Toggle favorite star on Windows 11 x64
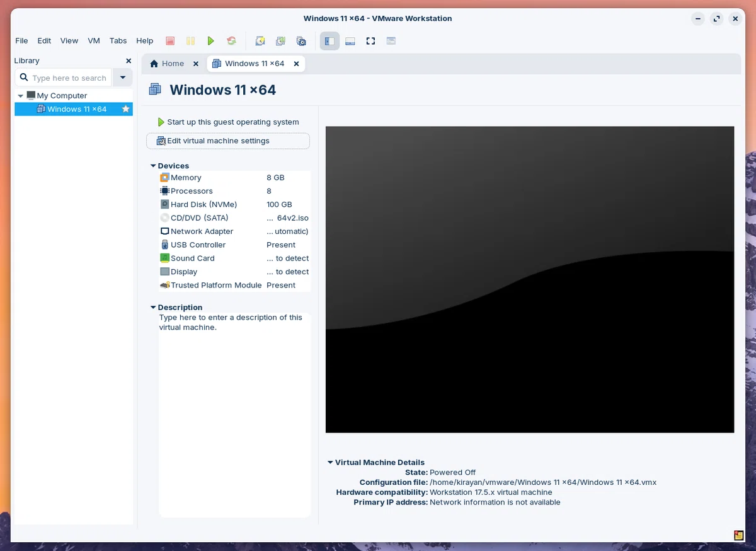 [x=126, y=109]
